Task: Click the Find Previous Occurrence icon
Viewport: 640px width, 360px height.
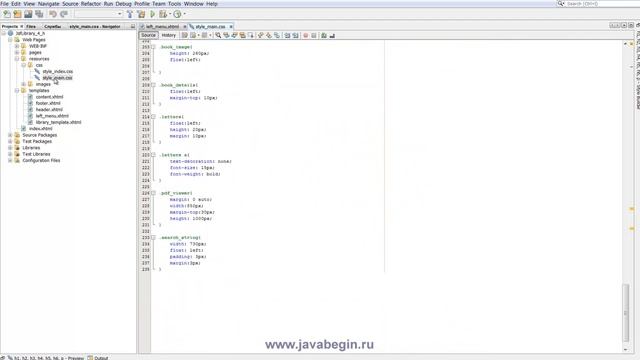Action: point(226,36)
